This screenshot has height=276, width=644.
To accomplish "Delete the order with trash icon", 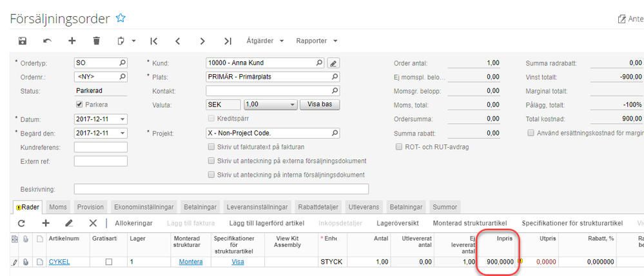I will [96, 41].
